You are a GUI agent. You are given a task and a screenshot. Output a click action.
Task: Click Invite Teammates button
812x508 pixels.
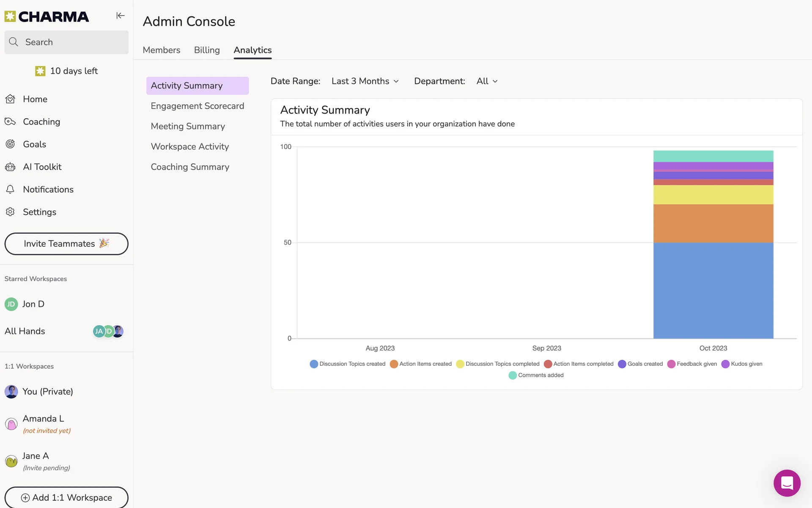pos(66,244)
